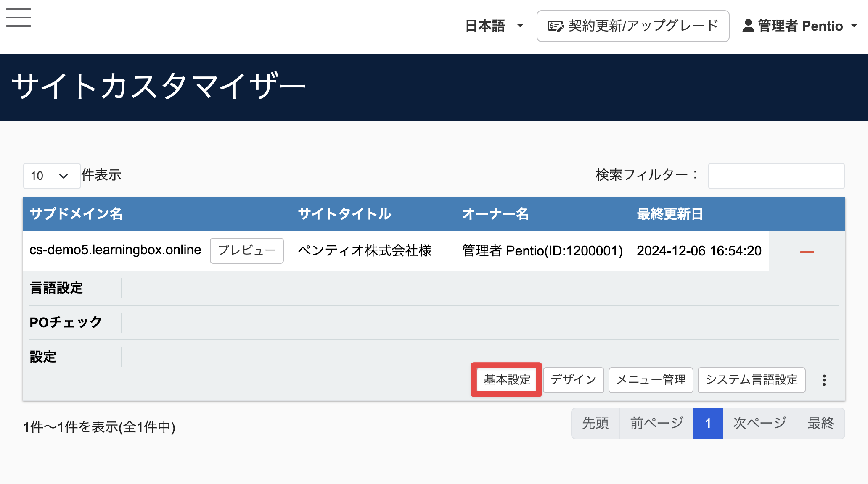Click the 契約更新/アップグレード button
Viewport: 868px width, 484px height.
[x=633, y=26]
